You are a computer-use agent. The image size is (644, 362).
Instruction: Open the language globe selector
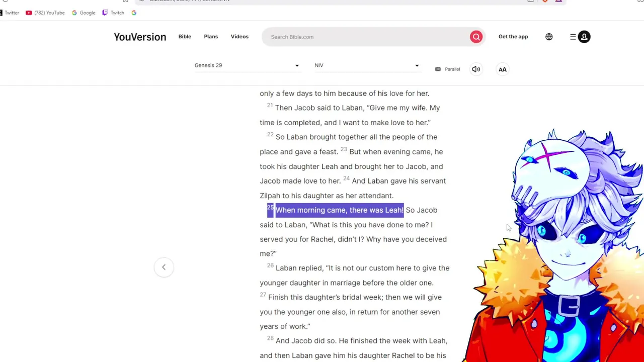coord(549,37)
